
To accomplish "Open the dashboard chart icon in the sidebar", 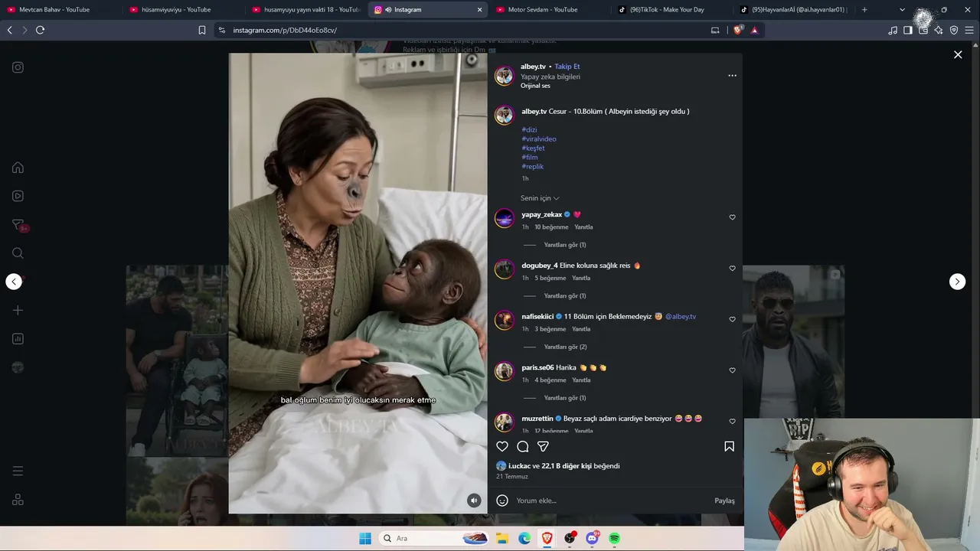I will tap(18, 339).
